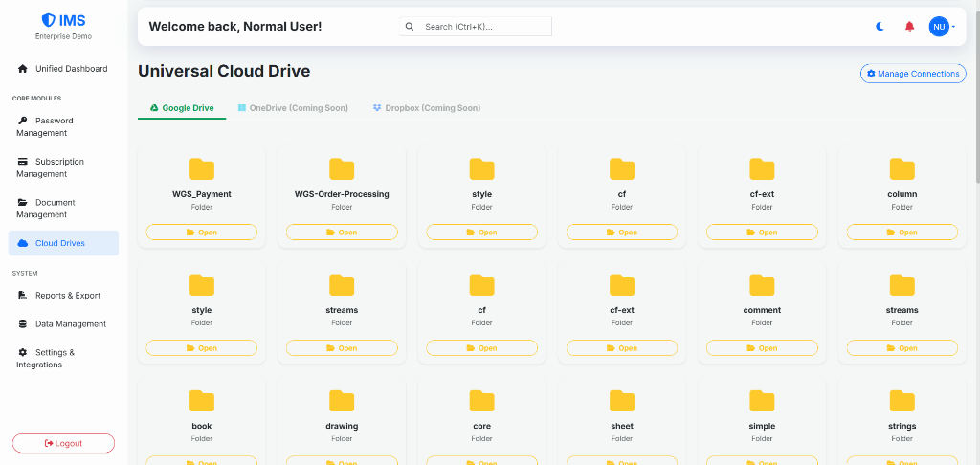Click the magnifier icon in the search bar
Screen dimensions: 980x465
[x=410, y=26]
